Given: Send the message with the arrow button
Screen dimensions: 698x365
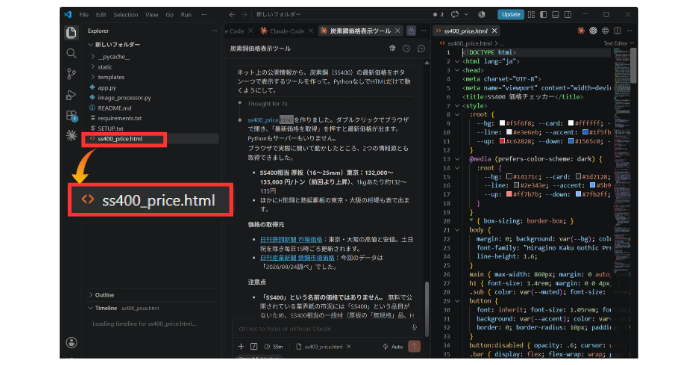Looking at the screenshot, I should 414,346.
